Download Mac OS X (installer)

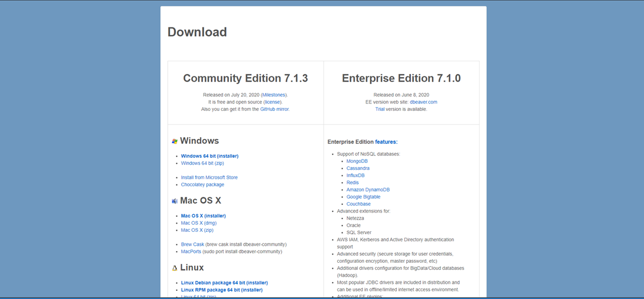pyautogui.click(x=203, y=215)
